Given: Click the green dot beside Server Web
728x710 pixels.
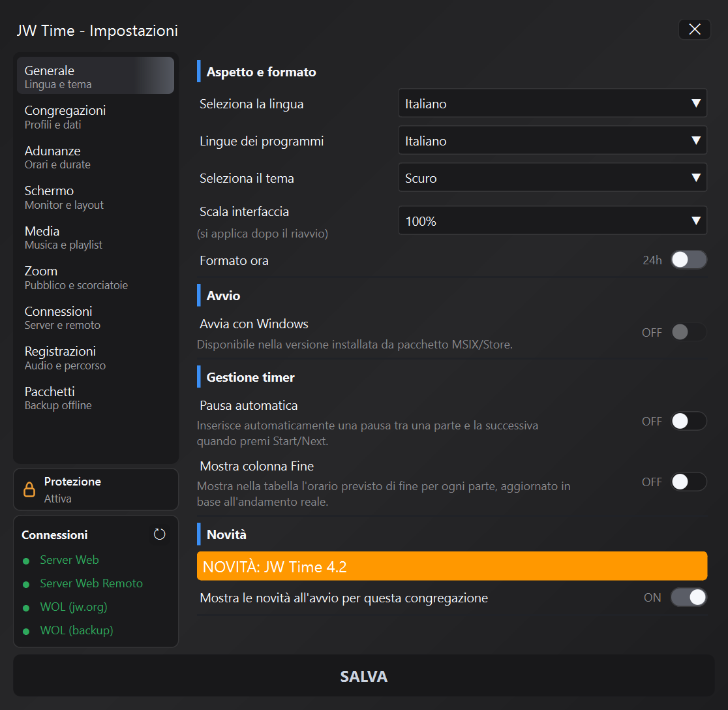Looking at the screenshot, I should (x=27, y=561).
